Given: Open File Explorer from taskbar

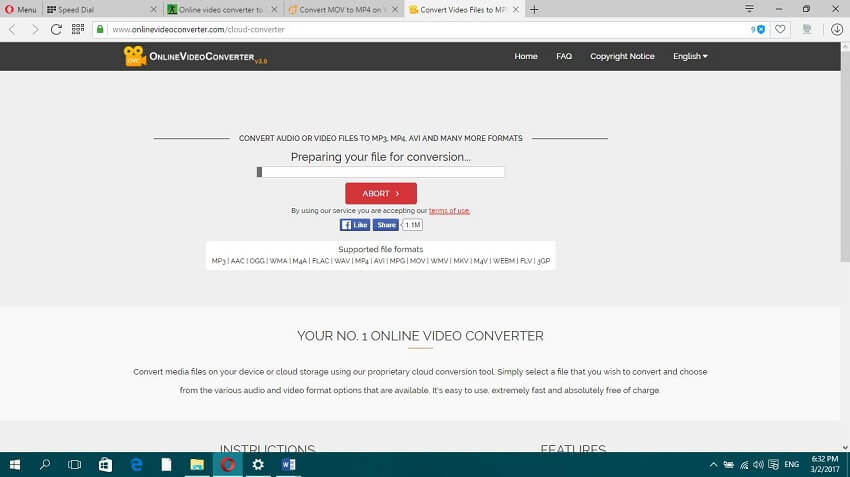Looking at the screenshot, I should pos(197,465).
